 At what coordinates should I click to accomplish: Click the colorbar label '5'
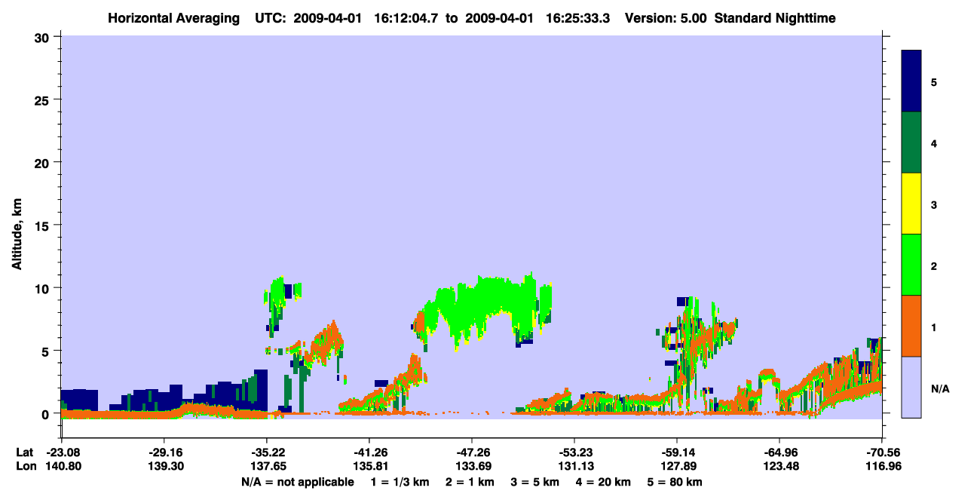pyautogui.click(x=934, y=81)
